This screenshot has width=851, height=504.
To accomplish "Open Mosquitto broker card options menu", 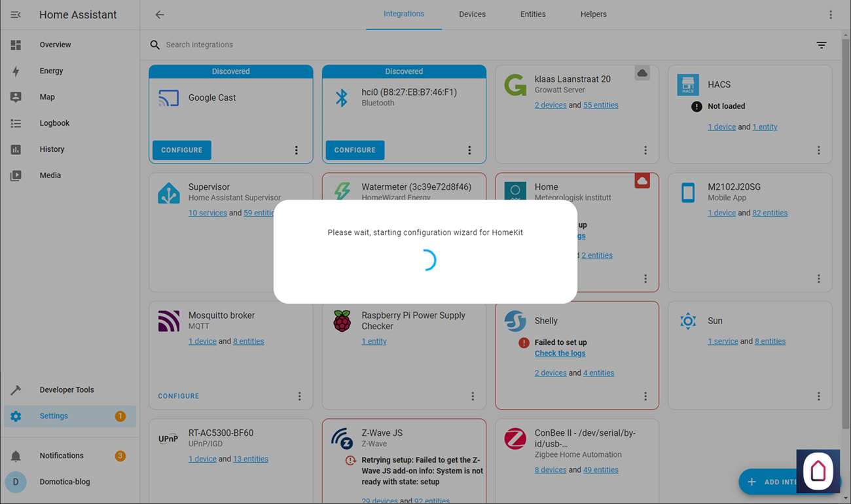I will click(300, 397).
